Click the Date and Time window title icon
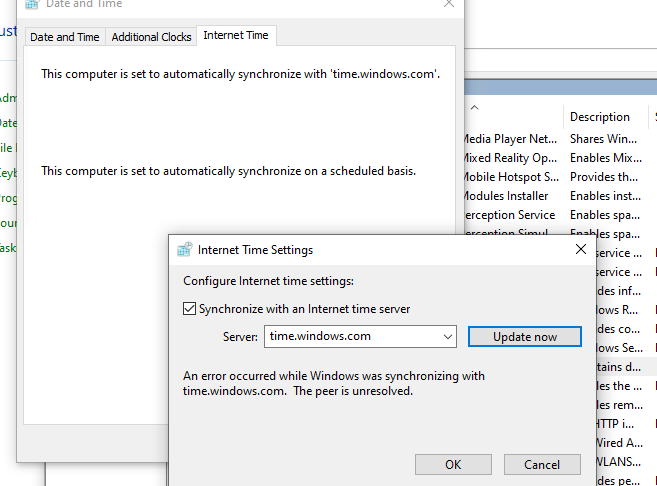 [32, 4]
